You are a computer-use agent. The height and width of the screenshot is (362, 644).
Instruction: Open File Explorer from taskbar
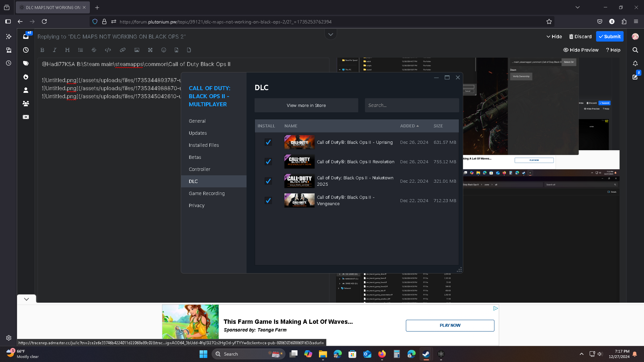click(323, 354)
